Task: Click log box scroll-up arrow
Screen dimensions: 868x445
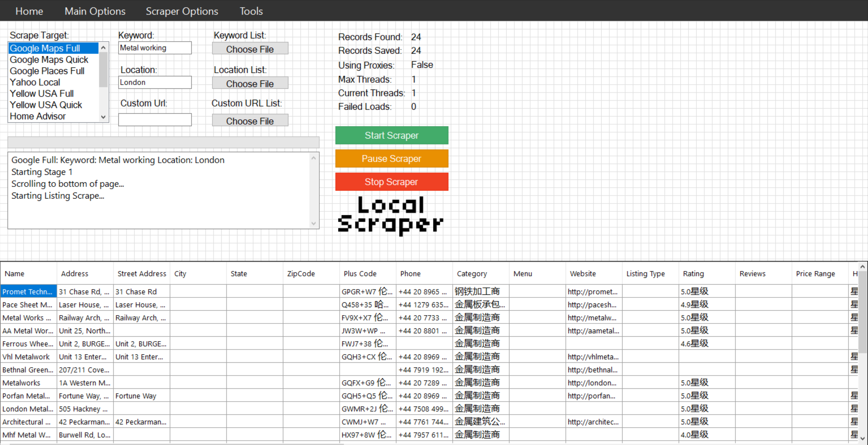Action: (x=314, y=158)
